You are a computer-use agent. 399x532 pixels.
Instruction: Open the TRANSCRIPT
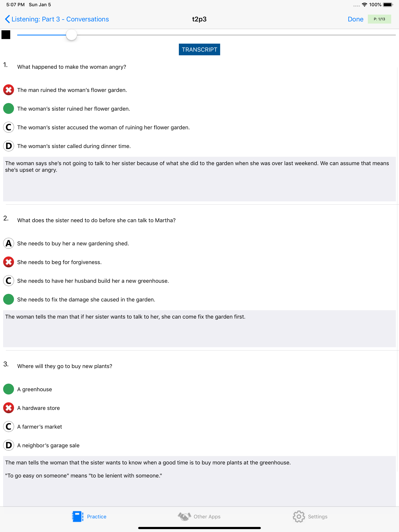(x=199, y=49)
